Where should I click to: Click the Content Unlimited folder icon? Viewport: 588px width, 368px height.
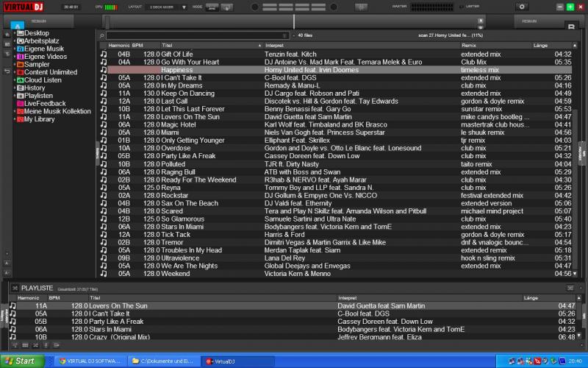coord(21,72)
